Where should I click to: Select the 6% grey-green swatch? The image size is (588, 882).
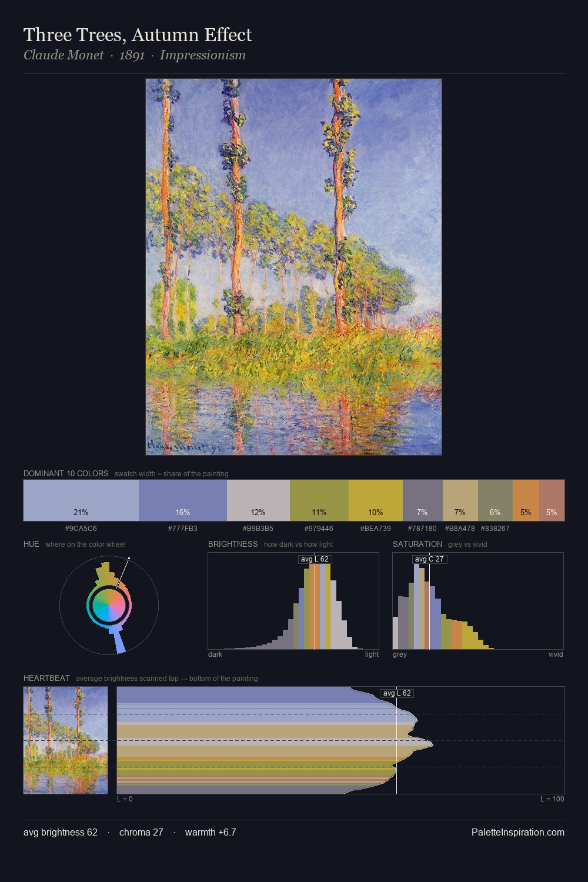pos(495,500)
